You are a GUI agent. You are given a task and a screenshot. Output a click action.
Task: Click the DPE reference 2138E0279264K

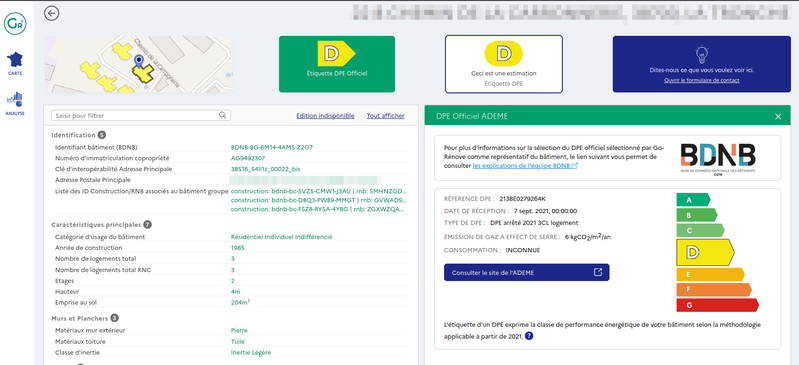tap(523, 198)
